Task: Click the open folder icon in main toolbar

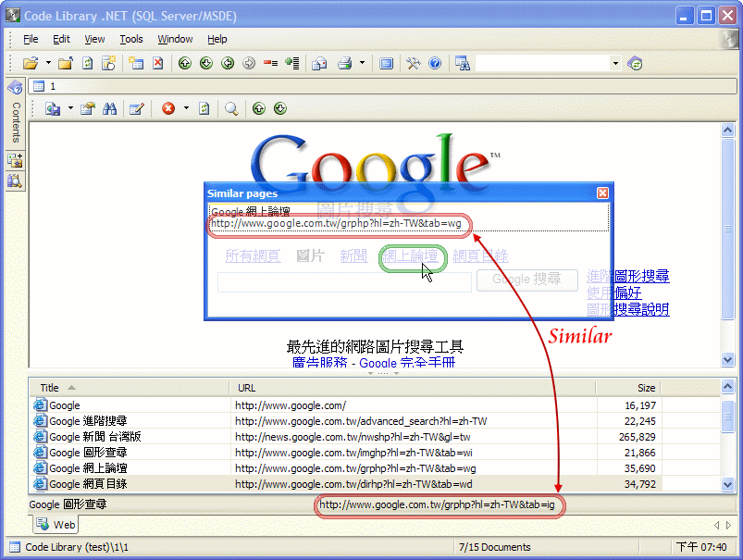Action: [31, 63]
